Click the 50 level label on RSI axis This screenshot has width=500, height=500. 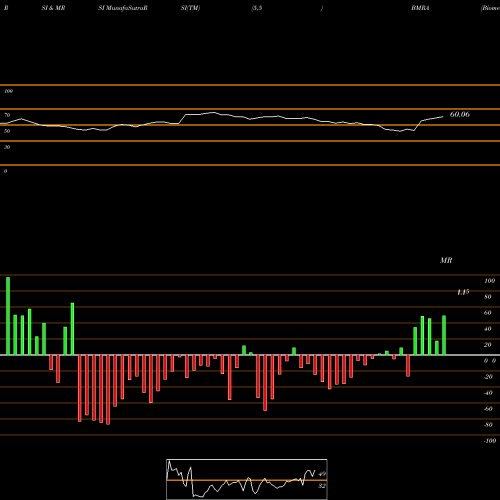click(7, 131)
